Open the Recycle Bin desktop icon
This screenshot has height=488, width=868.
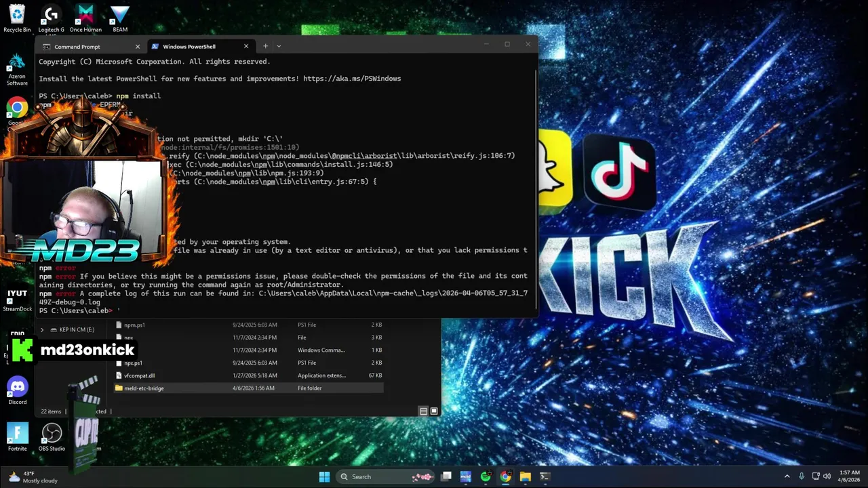click(17, 18)
